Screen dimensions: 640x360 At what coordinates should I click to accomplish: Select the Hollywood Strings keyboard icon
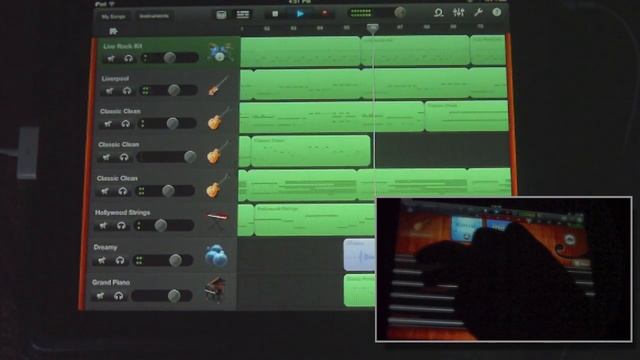point(217,220)
